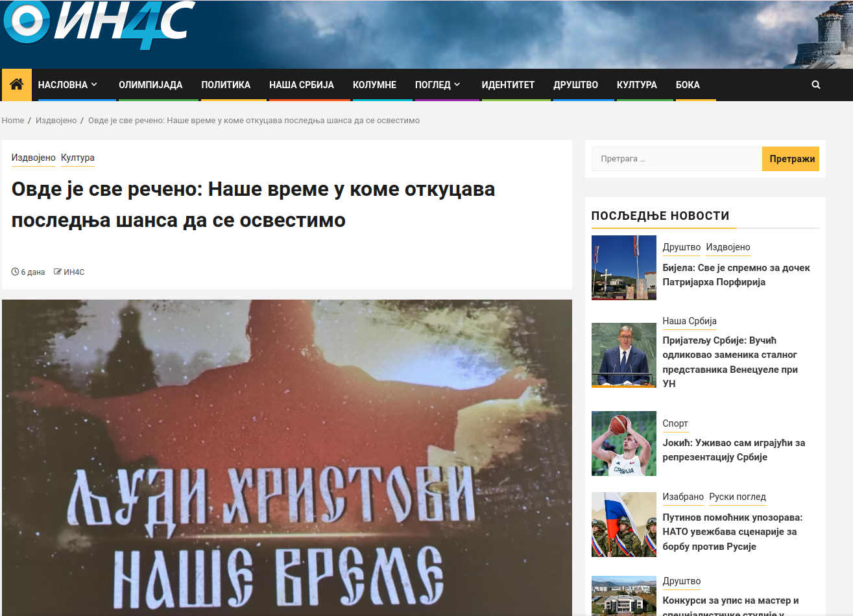
Task: Click the Људи Христови featured image
Action: pyautogui.click(x=287, y=458)
